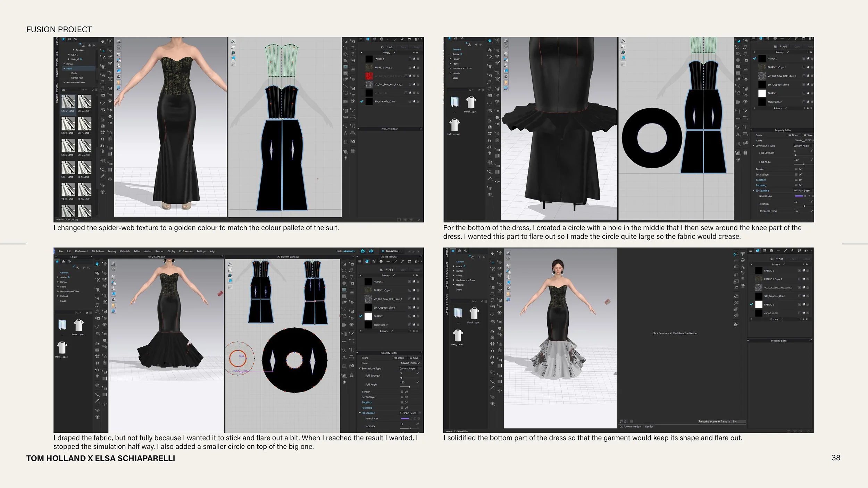Screen dimensions: 868x488
Task: Click Save button above Sewing_28003 name
Action: 414,358
